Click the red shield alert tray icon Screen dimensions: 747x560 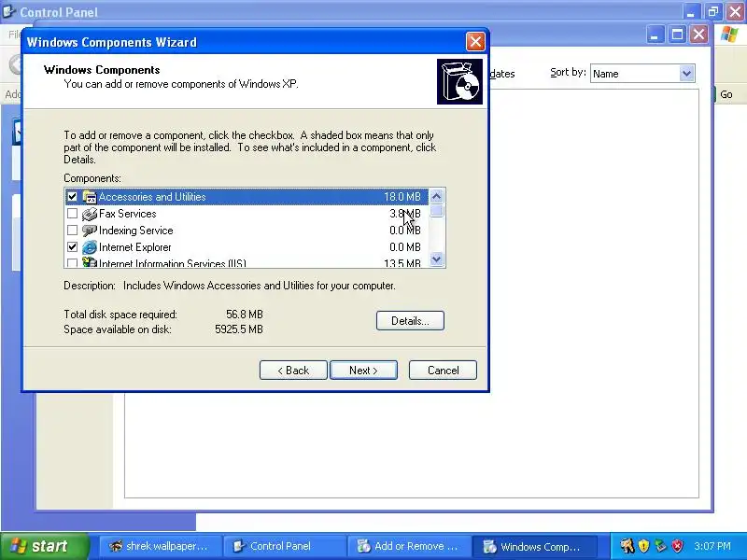677,546
